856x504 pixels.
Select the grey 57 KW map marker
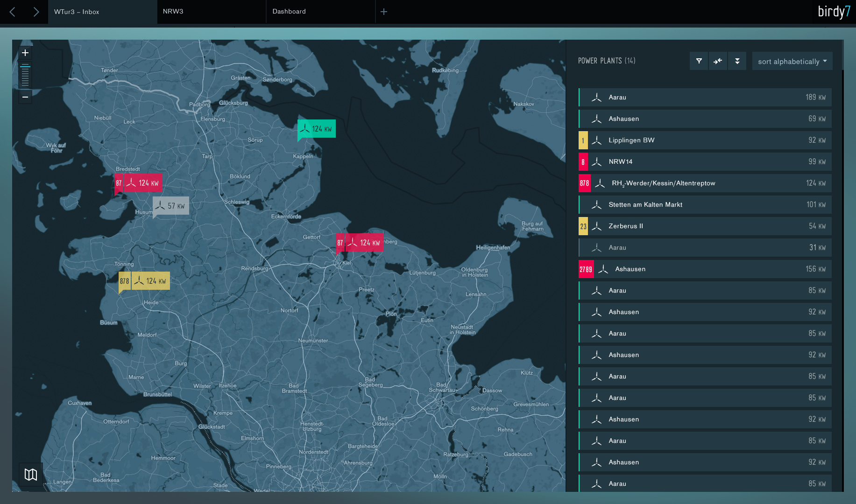(x=171, y=206)
